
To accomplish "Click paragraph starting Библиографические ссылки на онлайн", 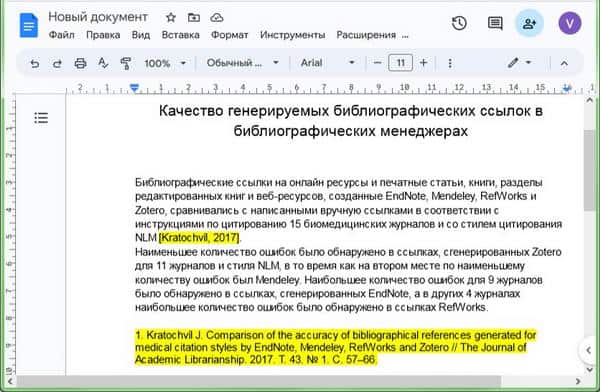I will click(x=348, y=210).
